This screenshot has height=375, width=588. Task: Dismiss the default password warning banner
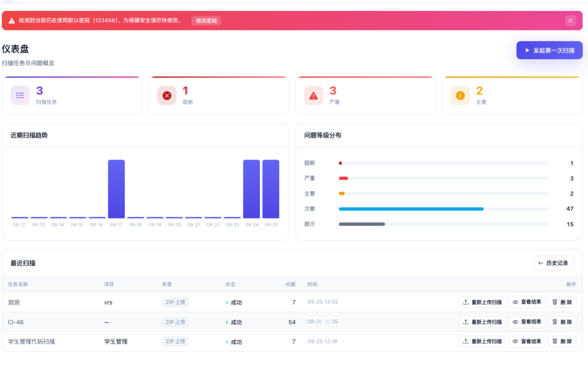tap(570, 21)
